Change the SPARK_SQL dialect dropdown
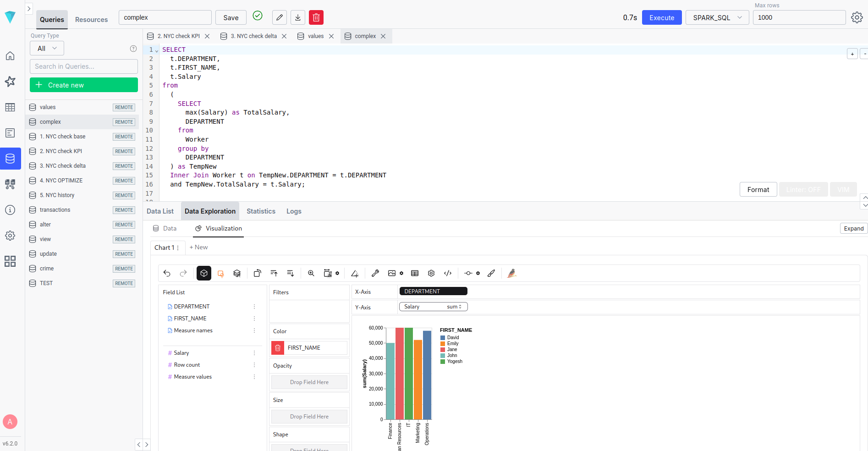This screenshot has width=868, height=451. (717, 17)
